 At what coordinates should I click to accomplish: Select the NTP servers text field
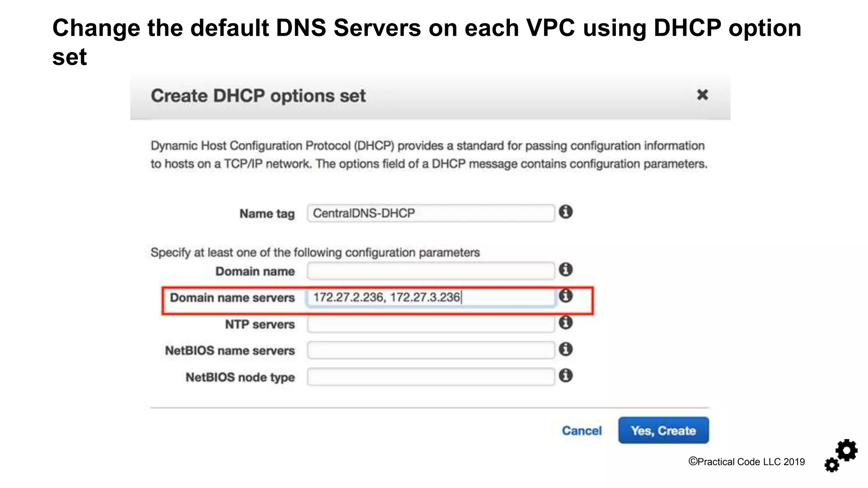(x=431, y=324)
